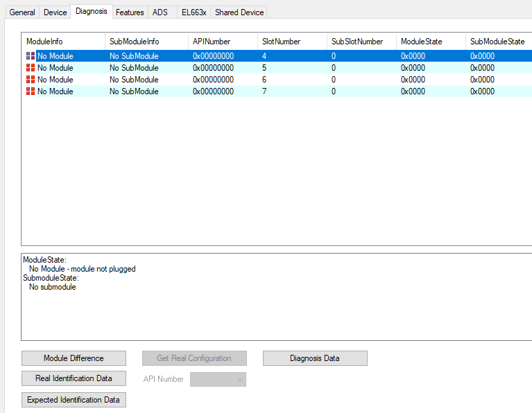Click the module icon in slot 6 row
The width and height of the screenshot is (532, 413).
coord(31,80)
